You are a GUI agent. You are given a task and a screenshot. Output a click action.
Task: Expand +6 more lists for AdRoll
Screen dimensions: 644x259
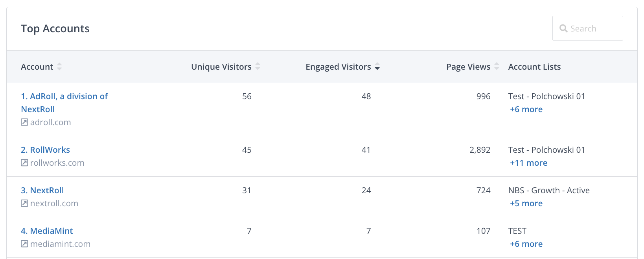point(526,109)
